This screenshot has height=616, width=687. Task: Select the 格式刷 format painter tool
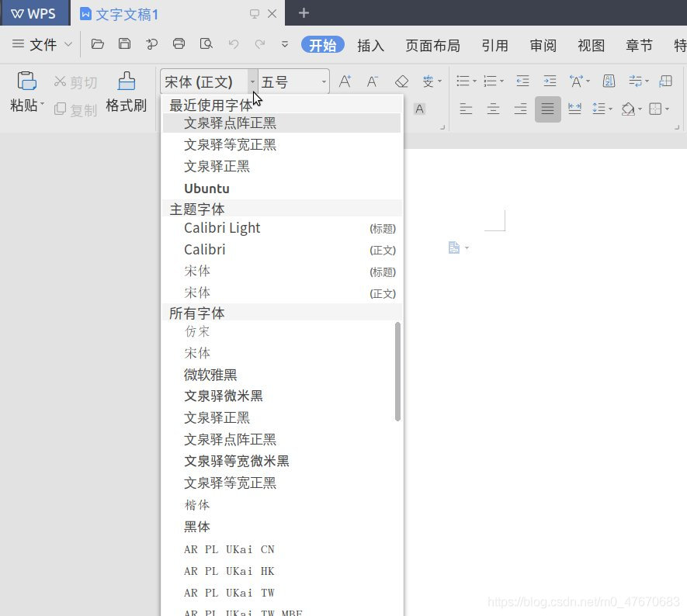pyautogui.click(x=126, y=93)
